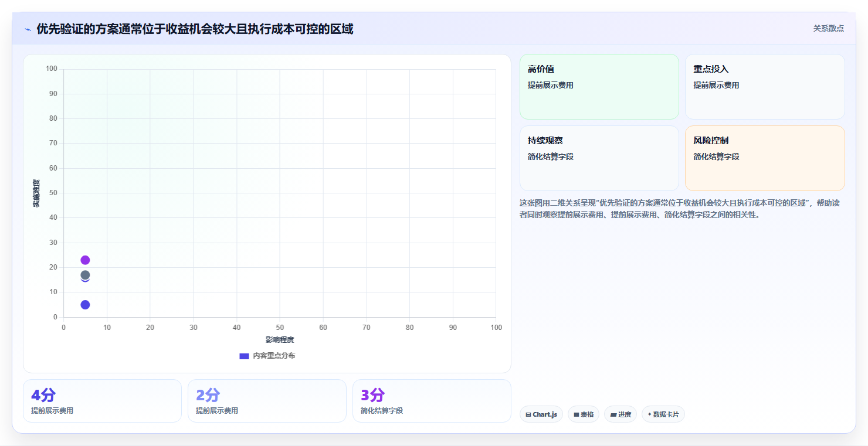Click the grid icon in the 表格 tag

(577, 414)
